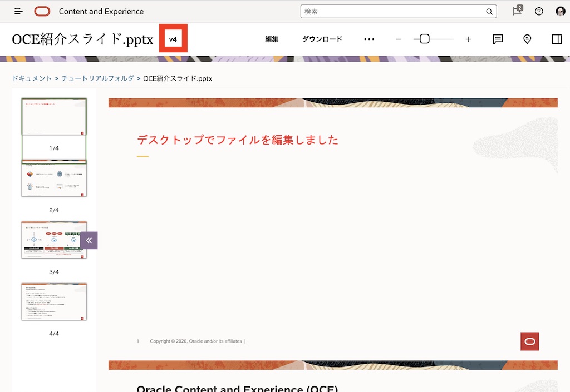This screenshot has width=570, height=392.
Task: Click the annotation pin marker icon
Action: [527, 39]
